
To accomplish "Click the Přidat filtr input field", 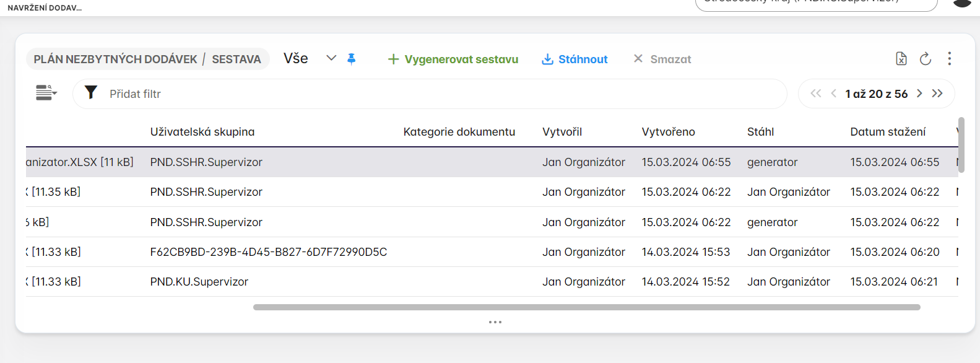I will [x=433, y=94].
